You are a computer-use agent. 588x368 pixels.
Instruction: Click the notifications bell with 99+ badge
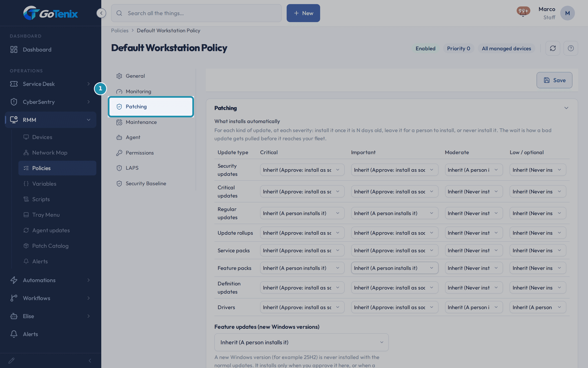pyautogui.click(x=523, y=12)
